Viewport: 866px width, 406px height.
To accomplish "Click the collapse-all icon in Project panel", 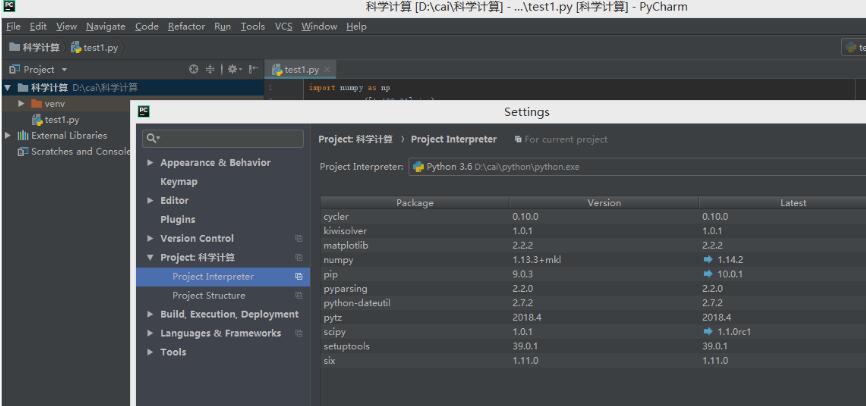I will click(x=210, y=70).
